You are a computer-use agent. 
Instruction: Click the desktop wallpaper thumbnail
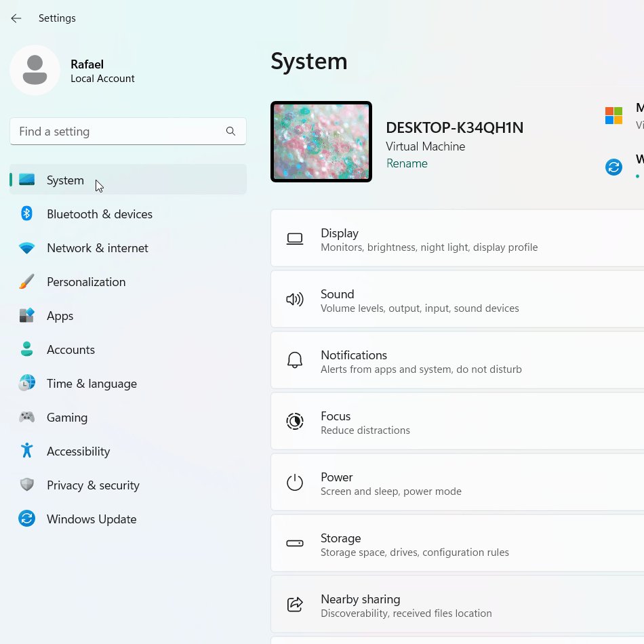pos(321,142)
